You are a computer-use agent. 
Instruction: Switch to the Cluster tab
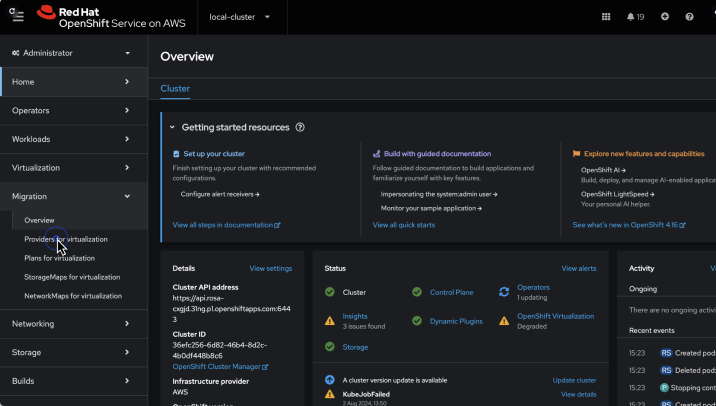pyautogui.click(x=175, y=89)
